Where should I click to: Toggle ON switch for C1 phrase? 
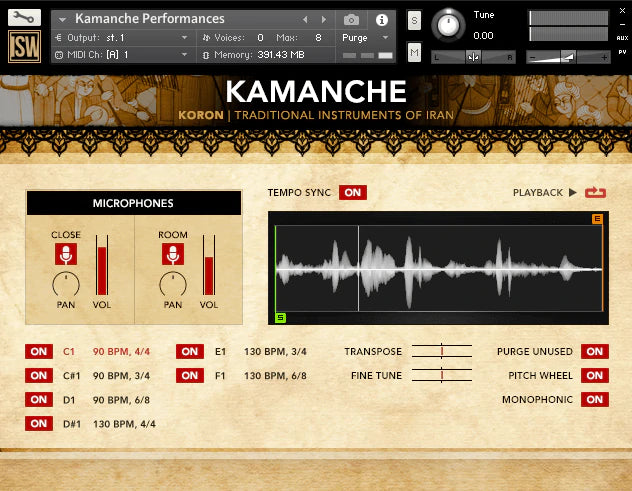39,351
